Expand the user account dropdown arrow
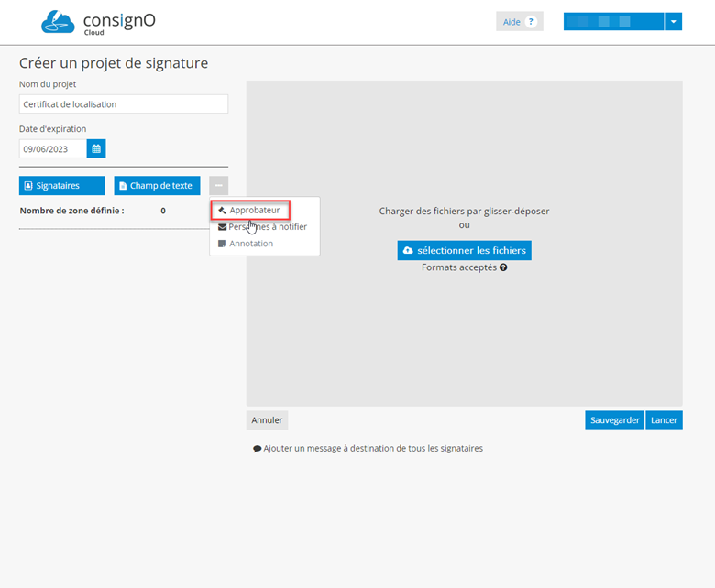The image size is (715, 588). pyautogui.click(x=673, y=22)
